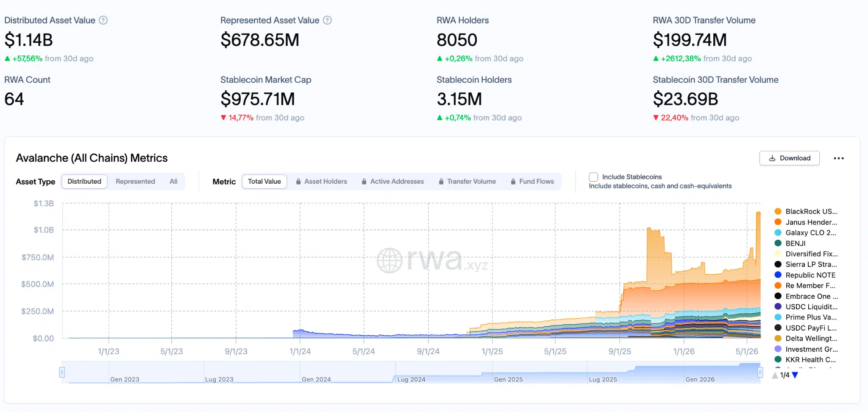Click the 22,40% decrease indicator

point(670,118)
